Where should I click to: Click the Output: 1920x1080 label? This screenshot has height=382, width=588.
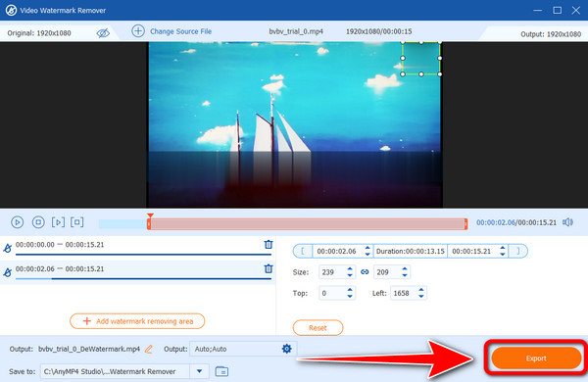coord(551,34)
